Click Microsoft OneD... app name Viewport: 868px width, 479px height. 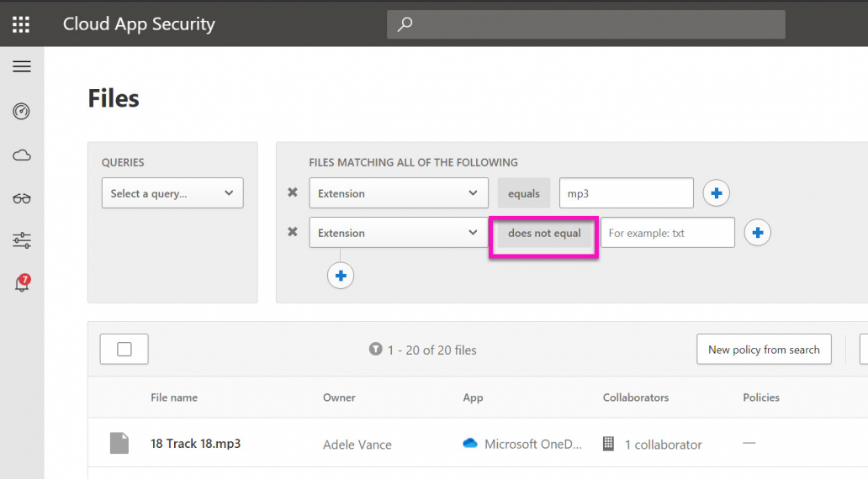533,445
